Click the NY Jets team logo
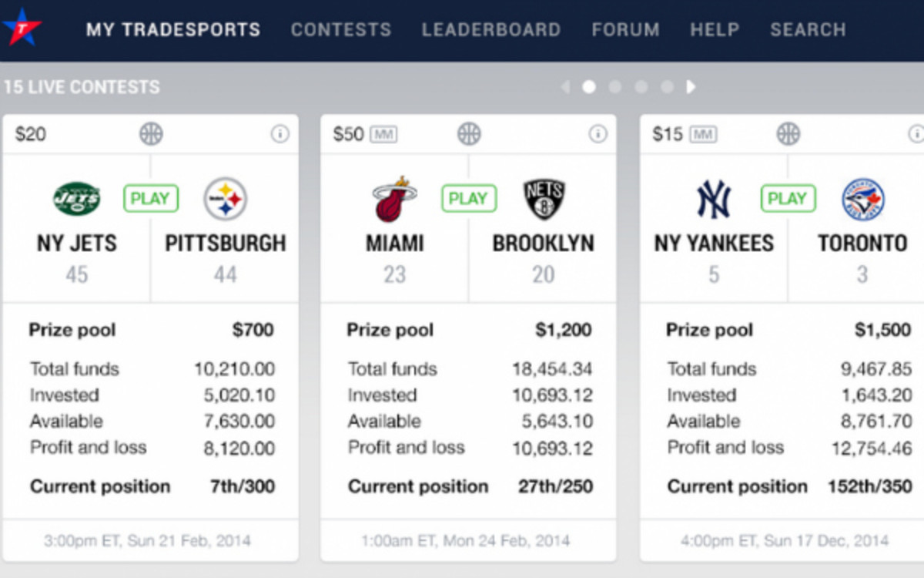This screenshot has width=924, height=578. click(75, 197)
